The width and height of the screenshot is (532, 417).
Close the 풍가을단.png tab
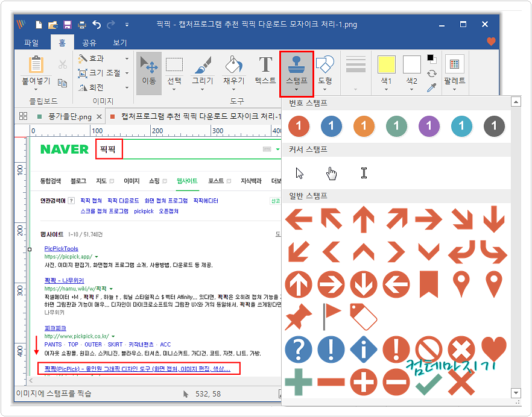[x=99, y=117]
